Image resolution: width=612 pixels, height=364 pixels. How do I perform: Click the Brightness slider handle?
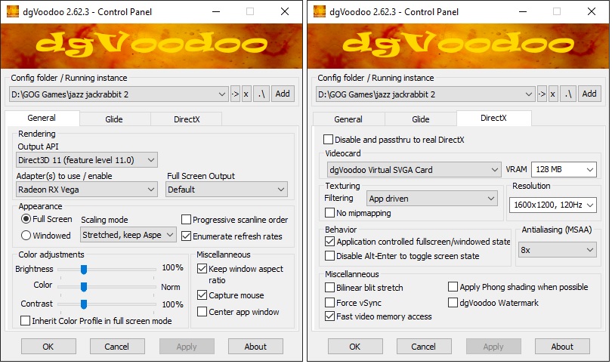(x=84, y=269)
